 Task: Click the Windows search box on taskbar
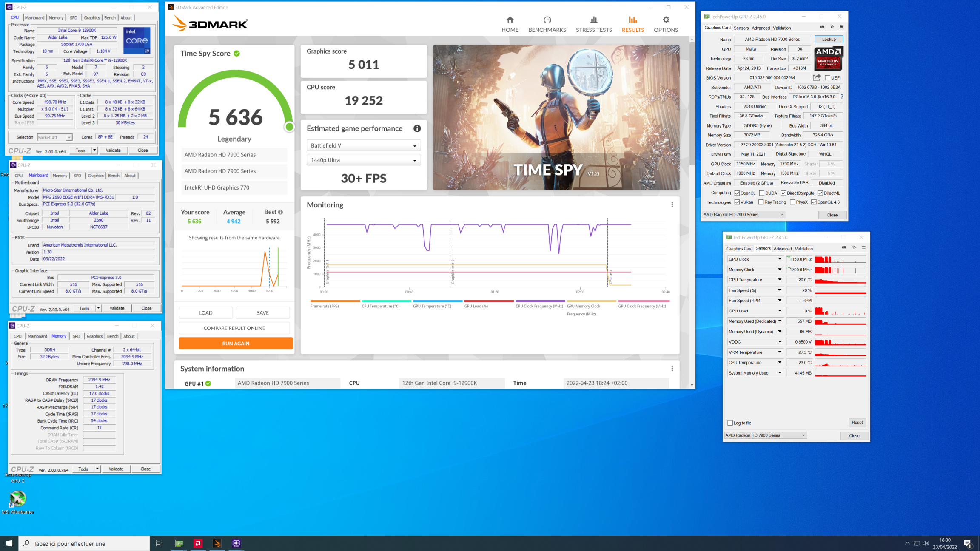tap(84, 543)
